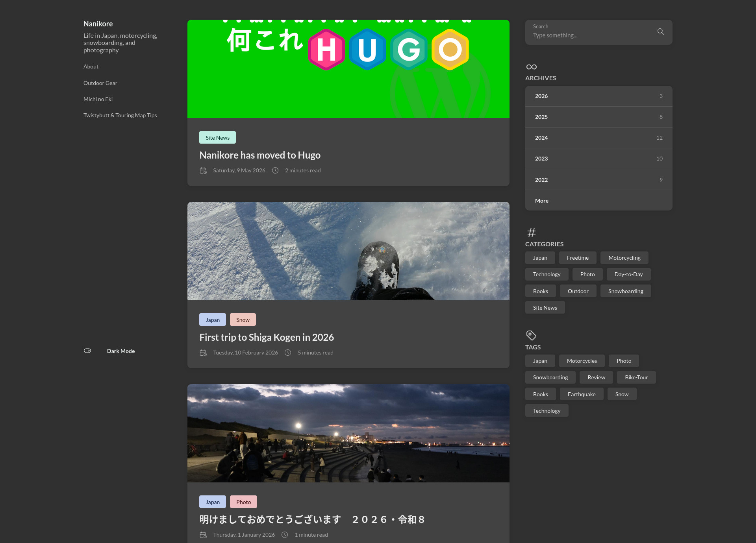Open Michi no Eki menu item
756x543 pixels.
[x=98, y=99]
